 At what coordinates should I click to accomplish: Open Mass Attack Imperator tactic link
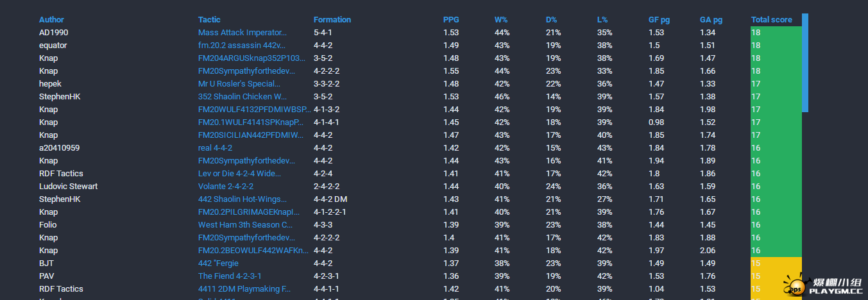click(x=243, y=33)
